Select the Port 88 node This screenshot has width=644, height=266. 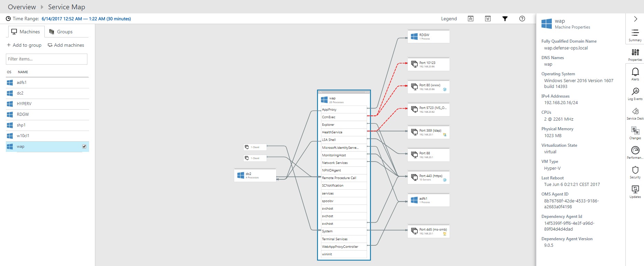[429, 155]
